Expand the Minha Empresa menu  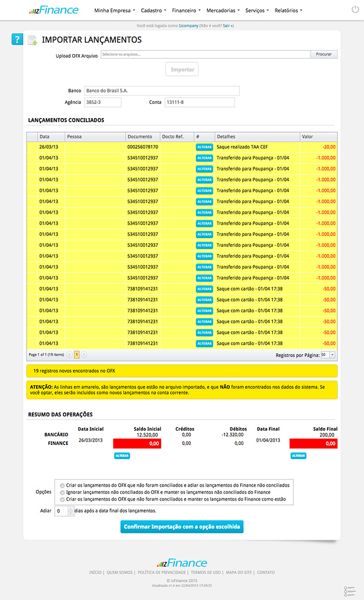[x=115, y=10]
